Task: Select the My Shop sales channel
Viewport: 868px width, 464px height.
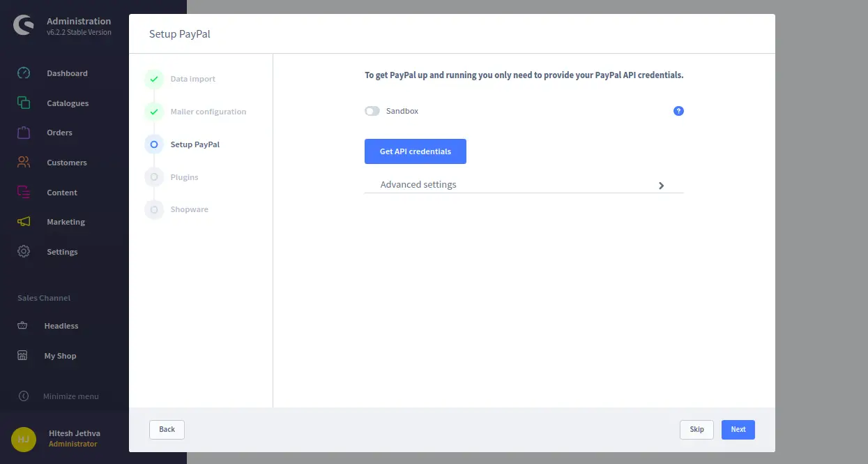Action: 60,356
